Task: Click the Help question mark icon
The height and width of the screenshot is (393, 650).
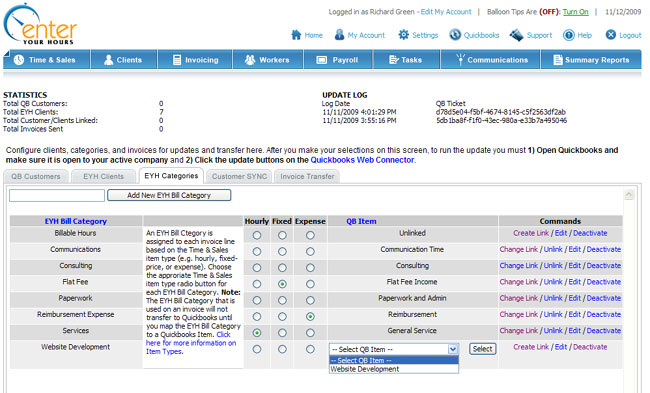Action: [569, 35]
